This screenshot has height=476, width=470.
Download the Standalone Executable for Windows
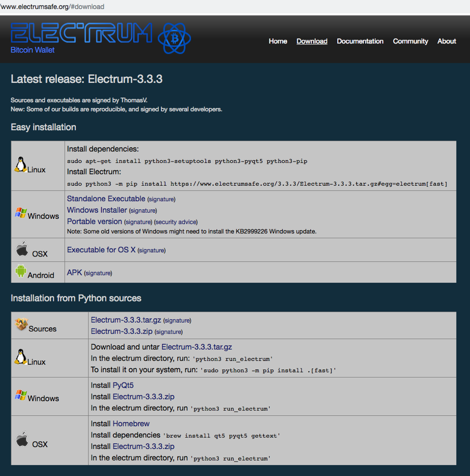(x=106, y=199)
